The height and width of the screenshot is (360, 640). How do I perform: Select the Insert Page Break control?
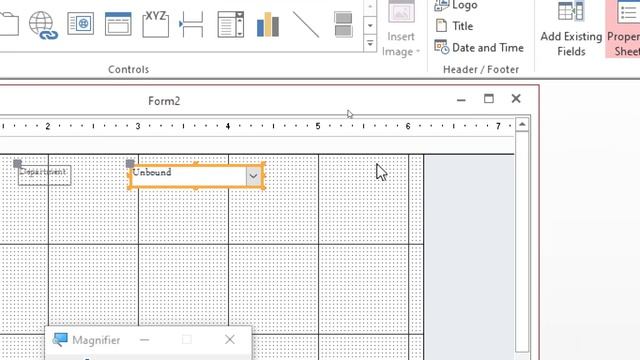(191, 24)
